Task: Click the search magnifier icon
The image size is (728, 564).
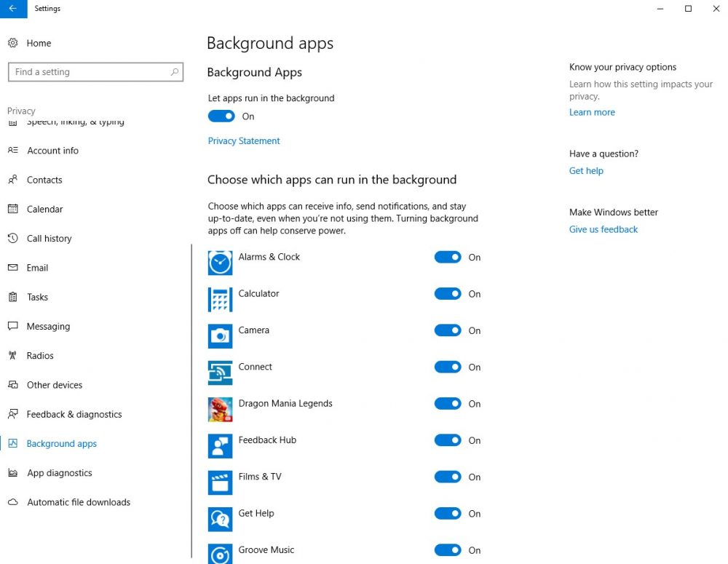Action: coord(175,72)
